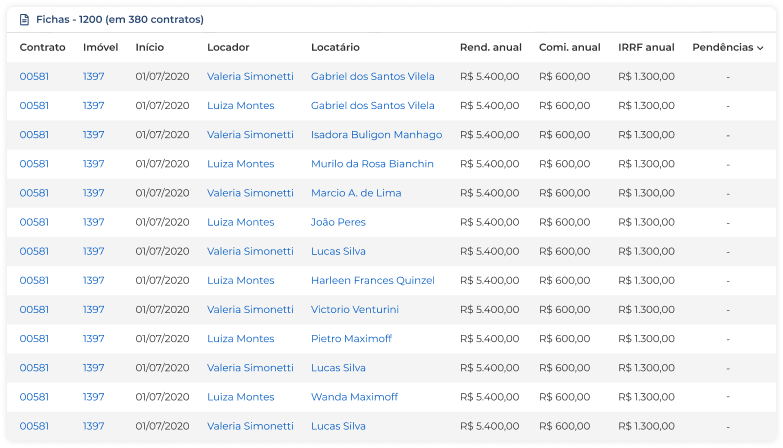Click R$ 600,00 in Marcio A. de Lima's row
Viewport: 783px width, 448px height.
(x=564, y=193)
